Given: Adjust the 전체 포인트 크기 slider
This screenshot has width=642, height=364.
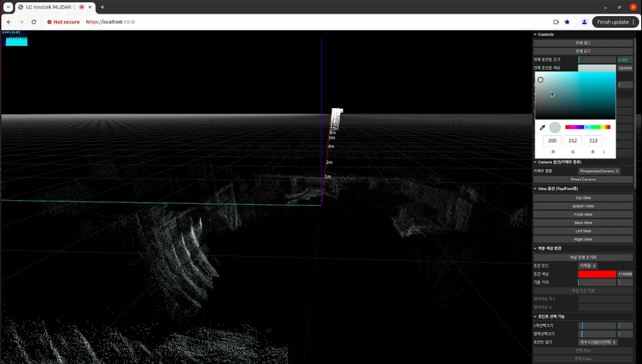Looking at the screenshot, I should 597,60.
